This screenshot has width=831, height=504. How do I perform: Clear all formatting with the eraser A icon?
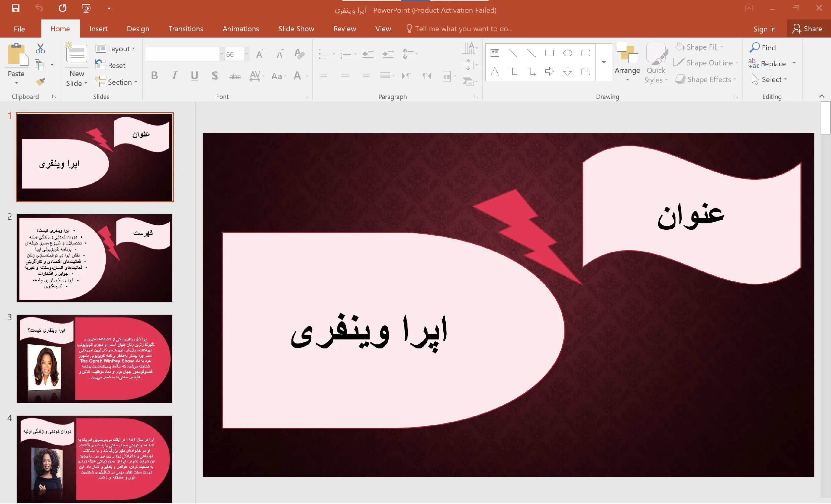(x=299, y=54)
